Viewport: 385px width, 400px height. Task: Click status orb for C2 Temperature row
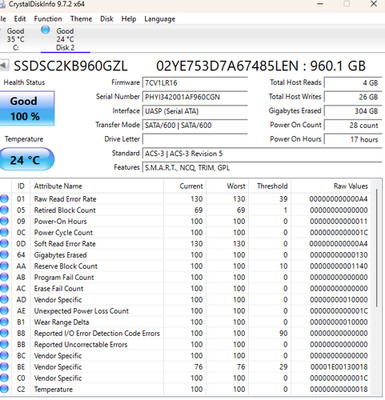[x=4, y=389]
